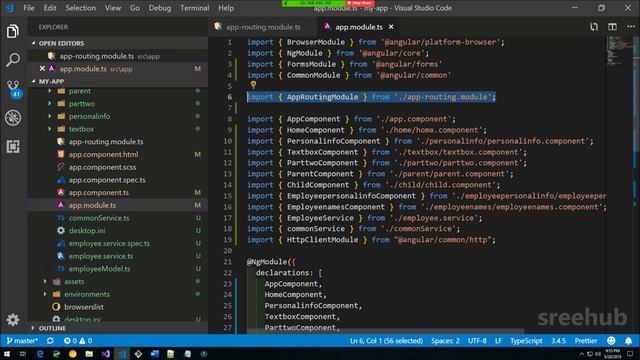Open the Go menu
Screen dimensions: 640x360
pos(135,8)
